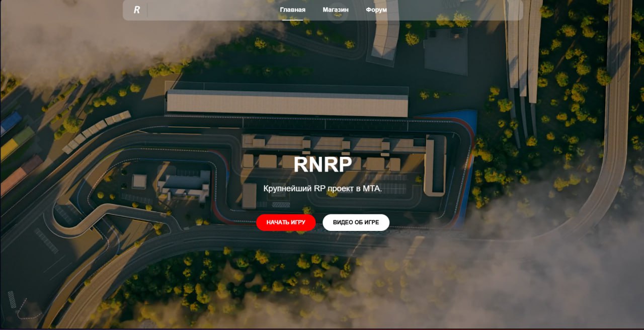Select the tagline Крупнейший RP проект в МТА.
Image resolution: width=644 pixels, height=330 pixels.
(x=323, y=189)
